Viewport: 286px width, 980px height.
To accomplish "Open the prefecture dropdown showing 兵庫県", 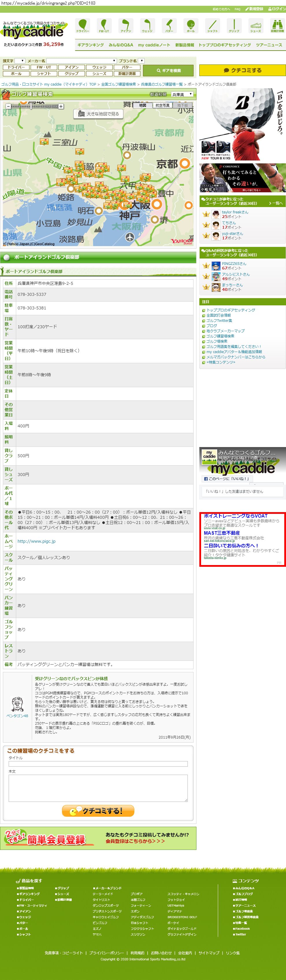I will [182, 94].
